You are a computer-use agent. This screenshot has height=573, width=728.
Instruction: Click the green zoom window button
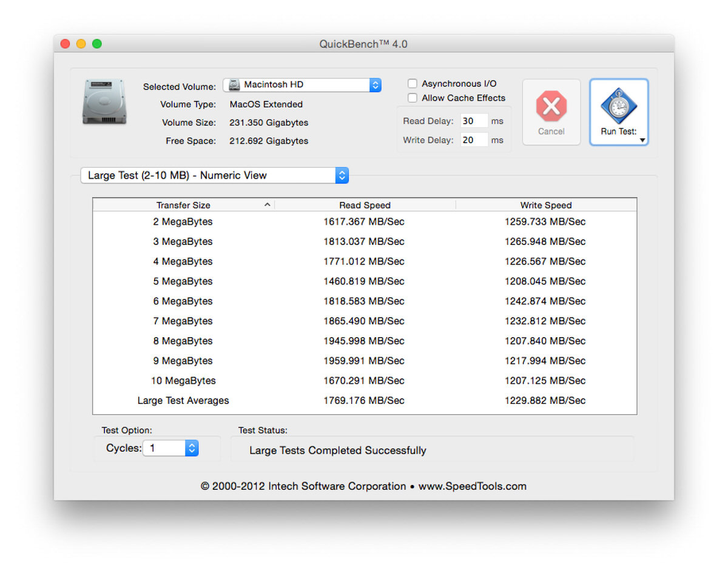(x=97, y=44)
